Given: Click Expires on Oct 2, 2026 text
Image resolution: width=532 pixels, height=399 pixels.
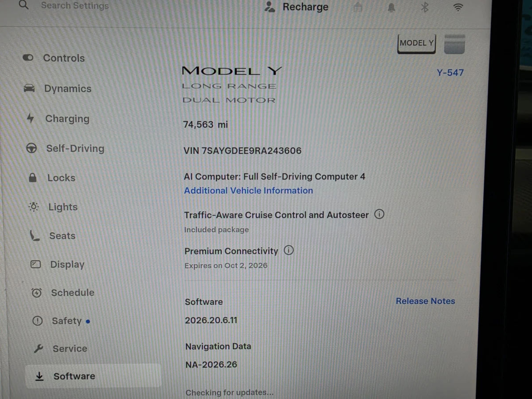Looking at the screenshot, I should click(x=226, y=266).
